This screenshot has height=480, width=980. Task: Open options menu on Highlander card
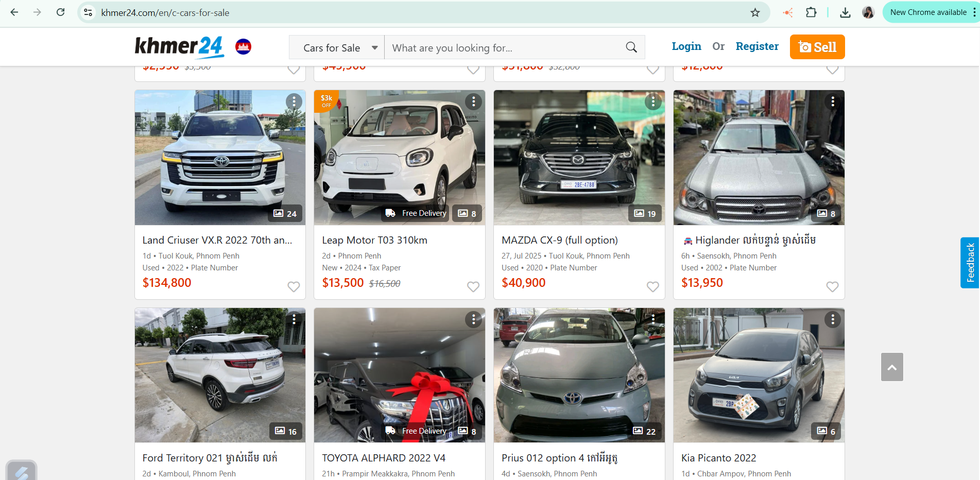point(833,101)
